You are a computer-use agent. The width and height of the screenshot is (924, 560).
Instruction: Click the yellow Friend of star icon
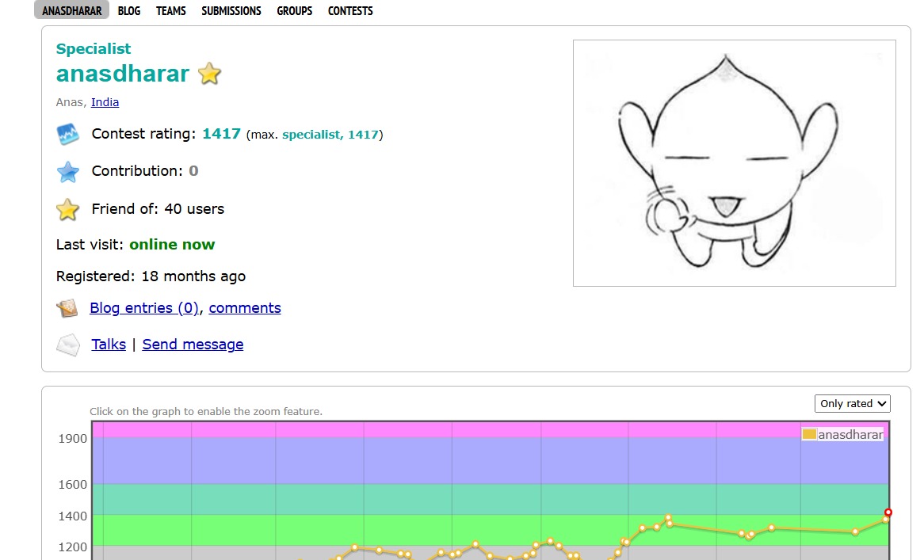coord(68,209)
